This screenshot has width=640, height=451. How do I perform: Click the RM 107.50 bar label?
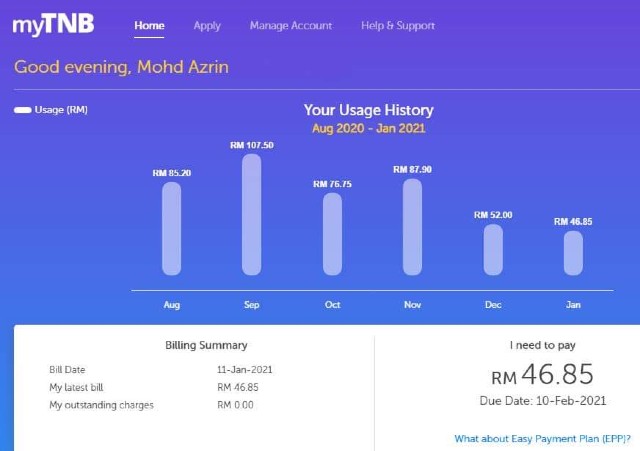coord(252,145)
